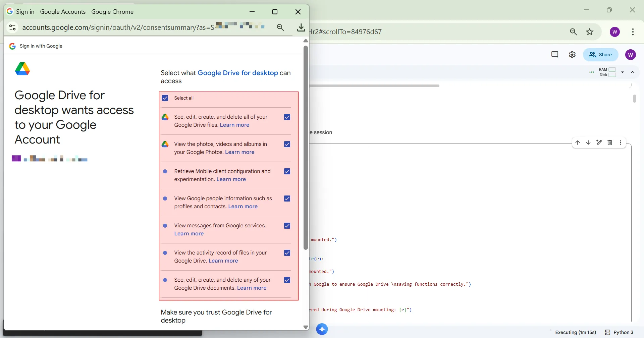Minimize the sign-in popup window
The height and width of the screenshot is (338, 644).
click(x=252, y=12)
